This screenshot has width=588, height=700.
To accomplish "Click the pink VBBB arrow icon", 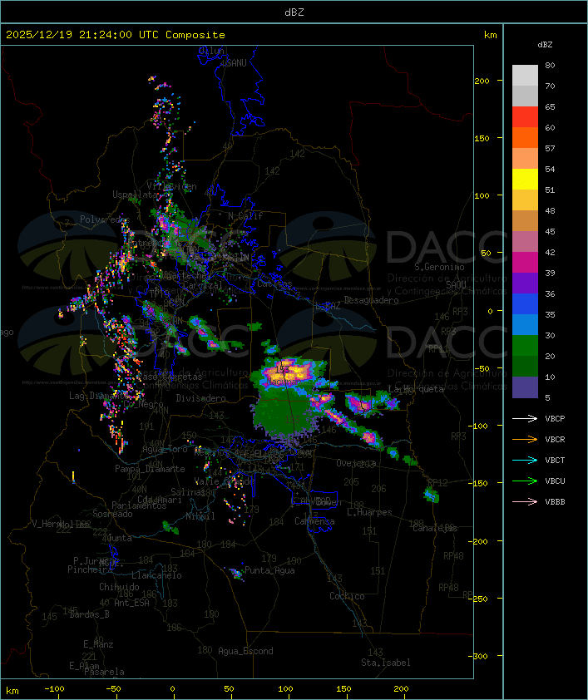I will [525, 502].
